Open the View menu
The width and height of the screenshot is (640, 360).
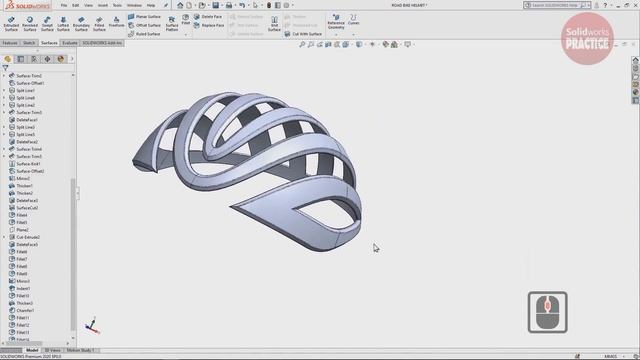pos(88,5)
